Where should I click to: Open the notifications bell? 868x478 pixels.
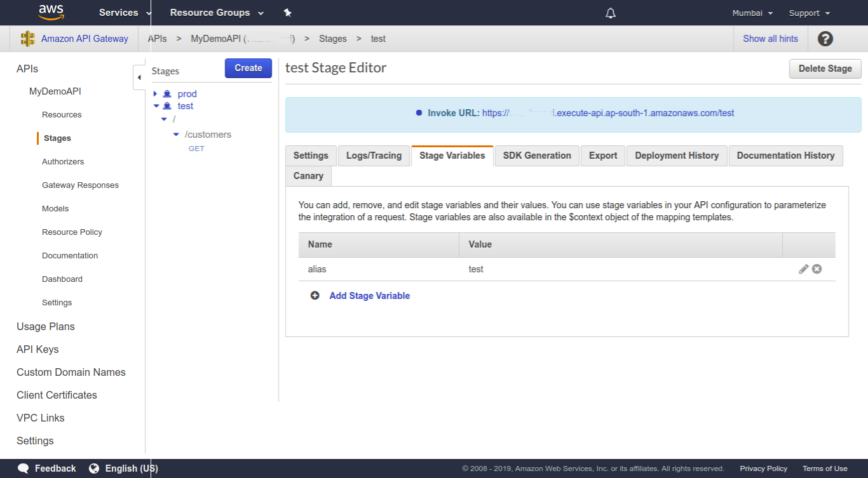pos(611,13)
